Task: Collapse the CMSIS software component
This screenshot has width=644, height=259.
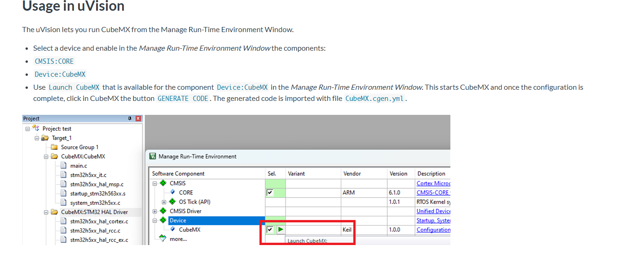Action: (155, 183)
